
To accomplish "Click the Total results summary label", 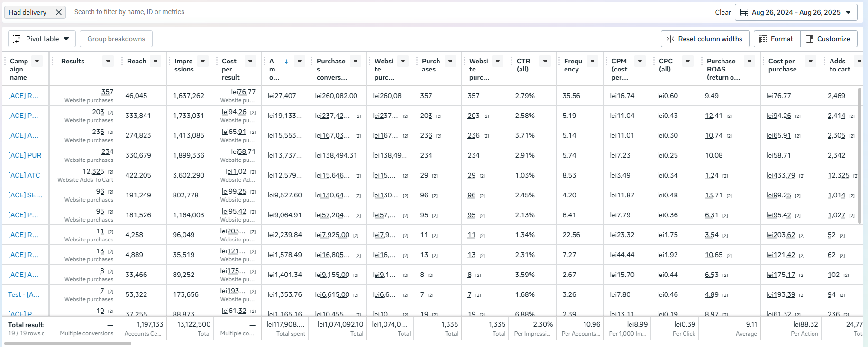I will pyautogui.click(x=26, y=325).
